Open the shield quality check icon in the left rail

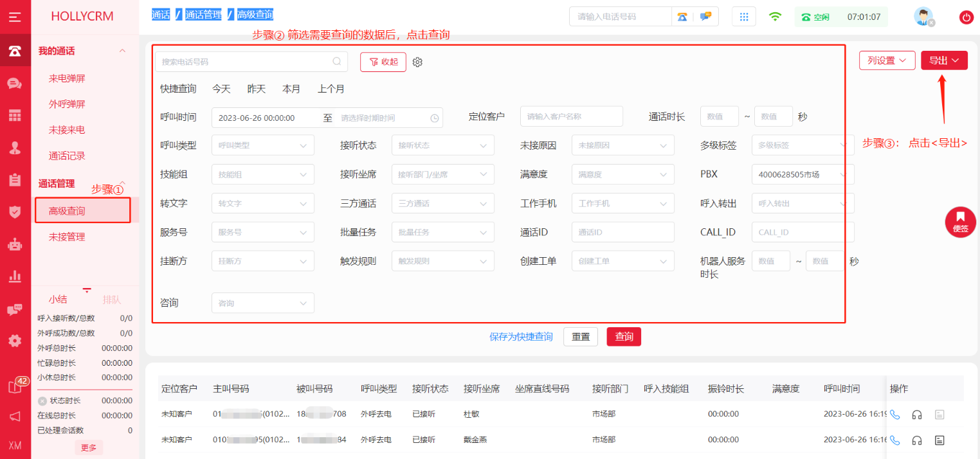[x=15, y=212]
